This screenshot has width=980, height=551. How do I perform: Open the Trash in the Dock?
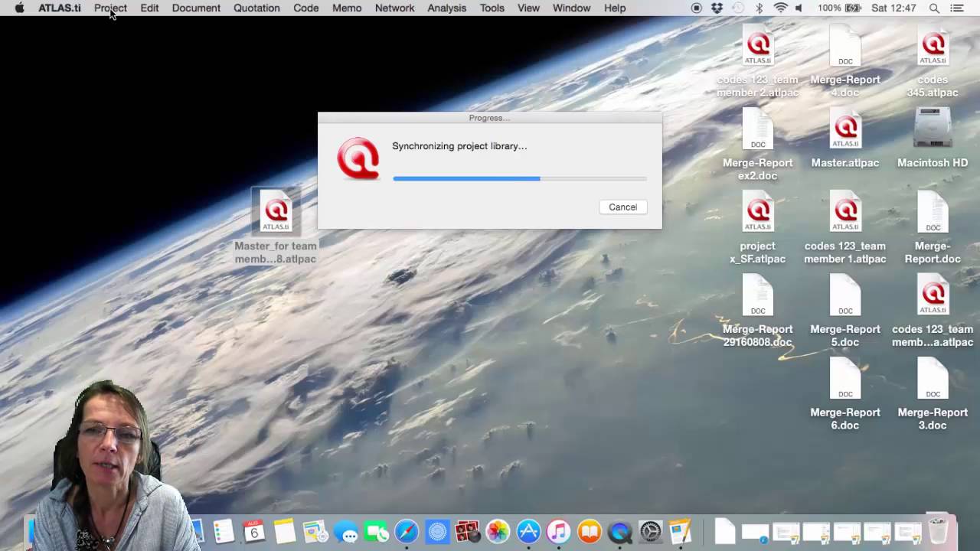tap(938, 530)
